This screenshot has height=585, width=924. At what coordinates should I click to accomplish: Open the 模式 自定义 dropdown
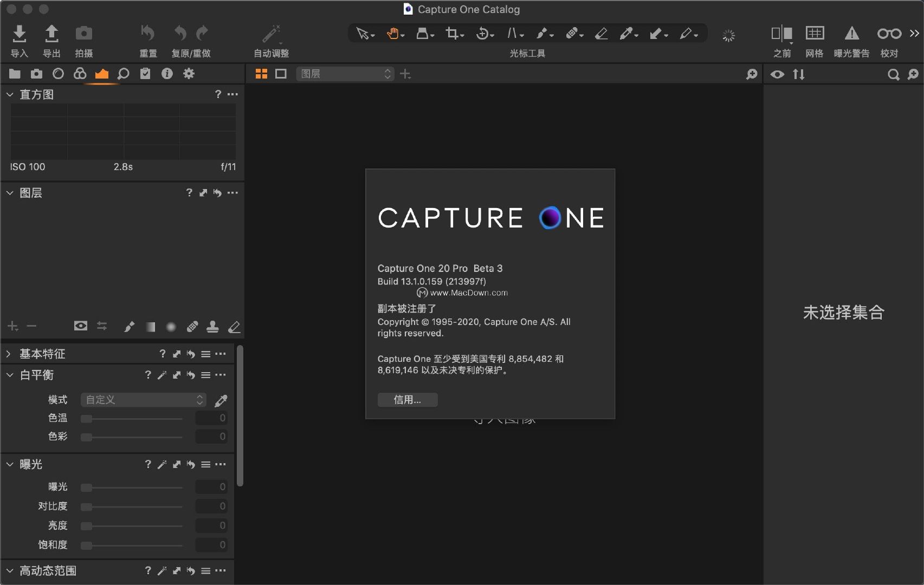(144, 400)
